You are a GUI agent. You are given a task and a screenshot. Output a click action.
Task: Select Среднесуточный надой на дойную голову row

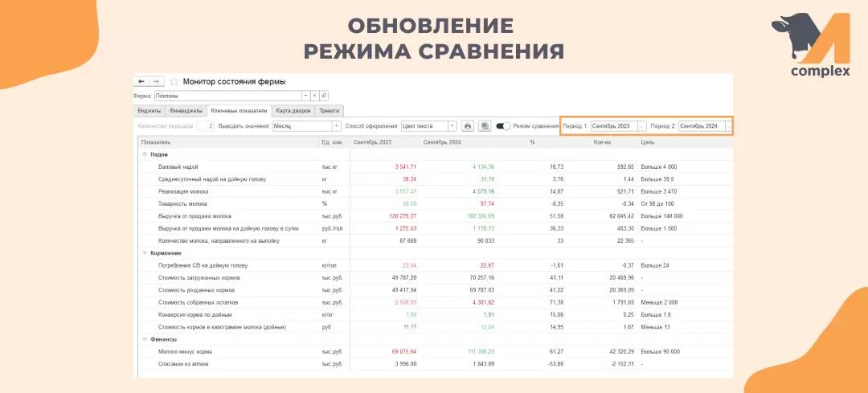tap(436, 179)
